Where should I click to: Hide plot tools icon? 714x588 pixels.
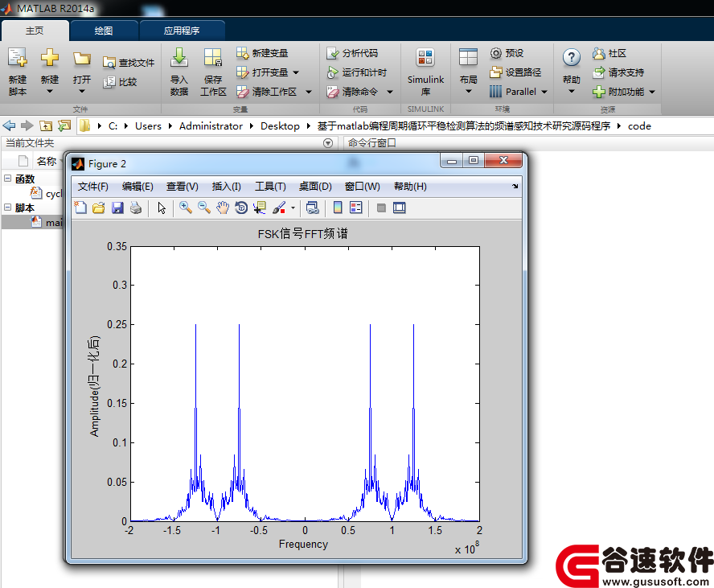click(382, 208)
